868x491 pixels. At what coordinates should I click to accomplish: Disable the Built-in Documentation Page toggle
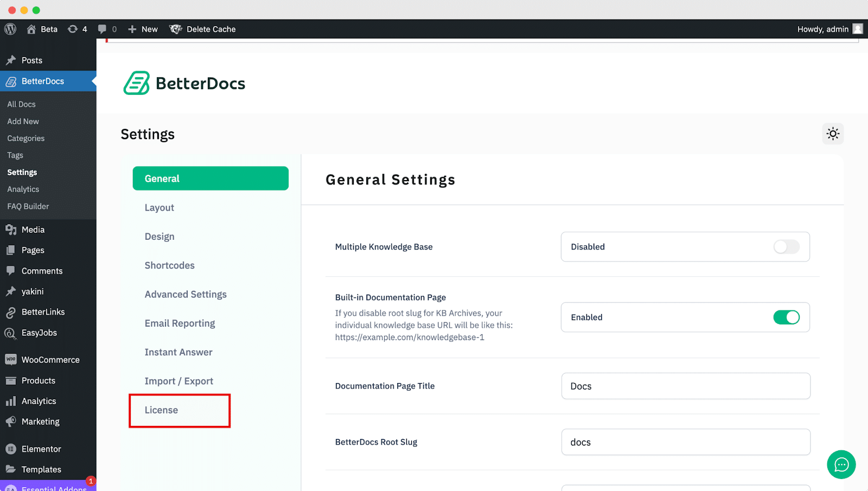[787, 317]
